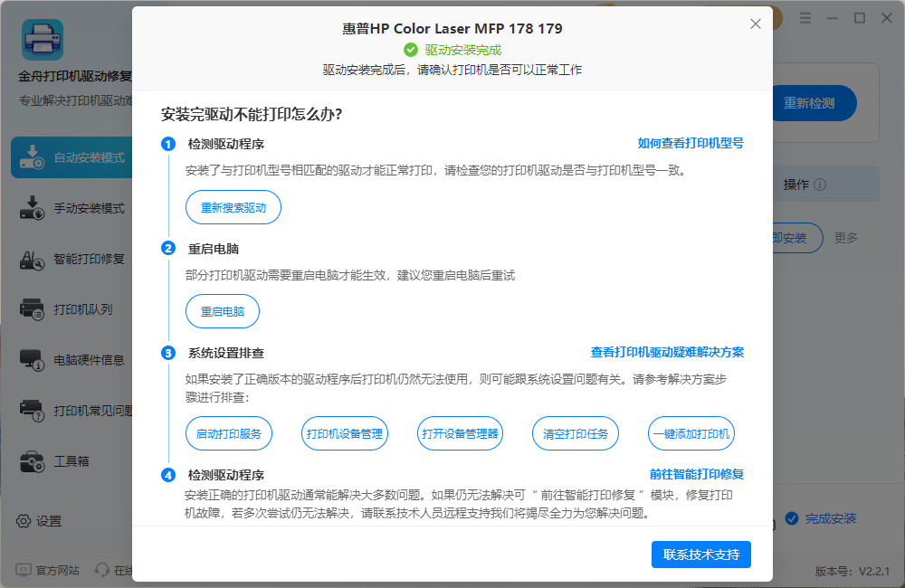Image resolution: width=905 pixels, height=588 pixels.
Task: Click 重启电脑 button
Action: click(x=223, y=311)
